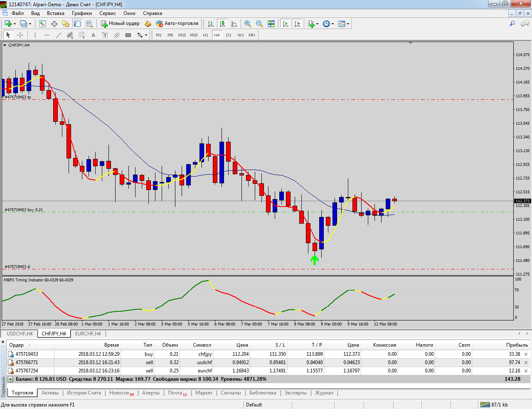Image resolution: width=532 pixels, height=409 pixels.
Task: Click the Новый ордер button
Action: (120, 24)
